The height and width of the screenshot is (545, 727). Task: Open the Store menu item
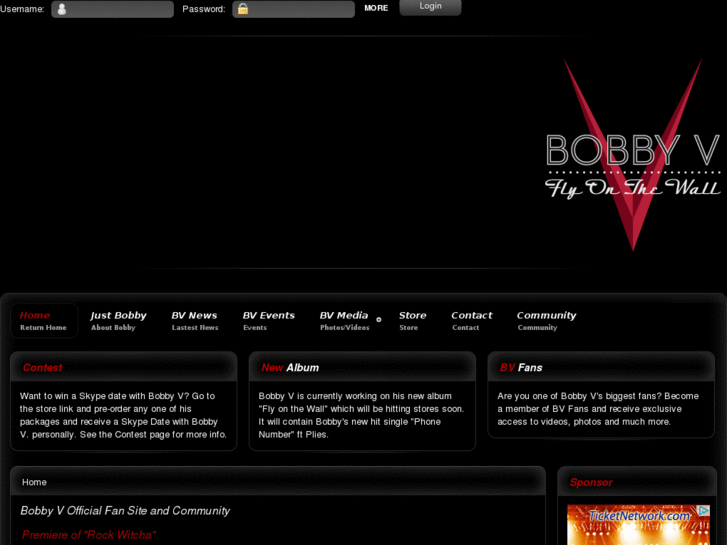coord(412,321)
